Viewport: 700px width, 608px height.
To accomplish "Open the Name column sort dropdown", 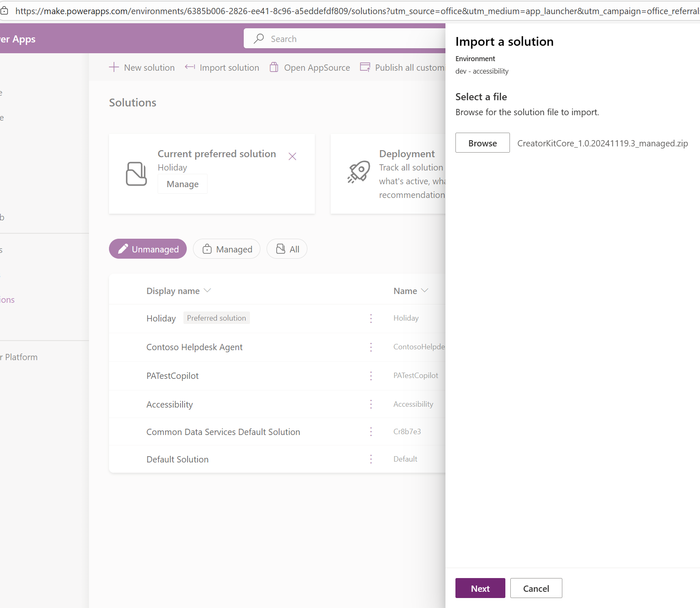I will [425, 290].
